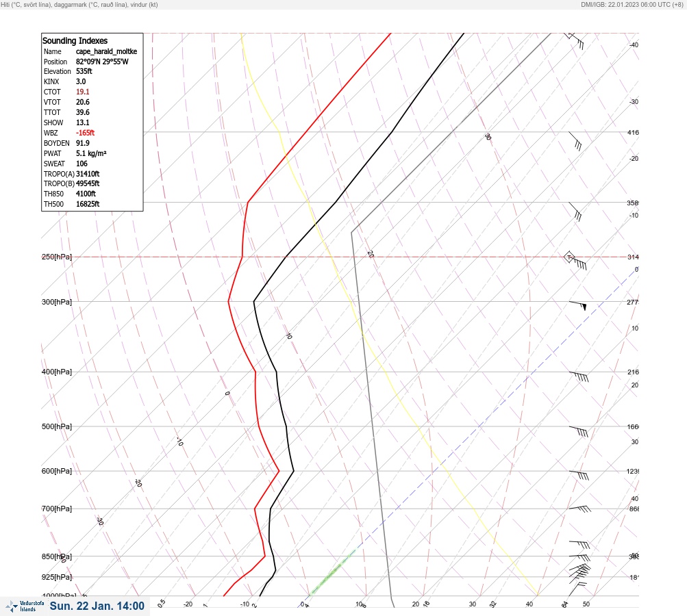Click the 250[hPa] pressure label
The width and height of the screenshot is (687, 616).
click(57, 257)
